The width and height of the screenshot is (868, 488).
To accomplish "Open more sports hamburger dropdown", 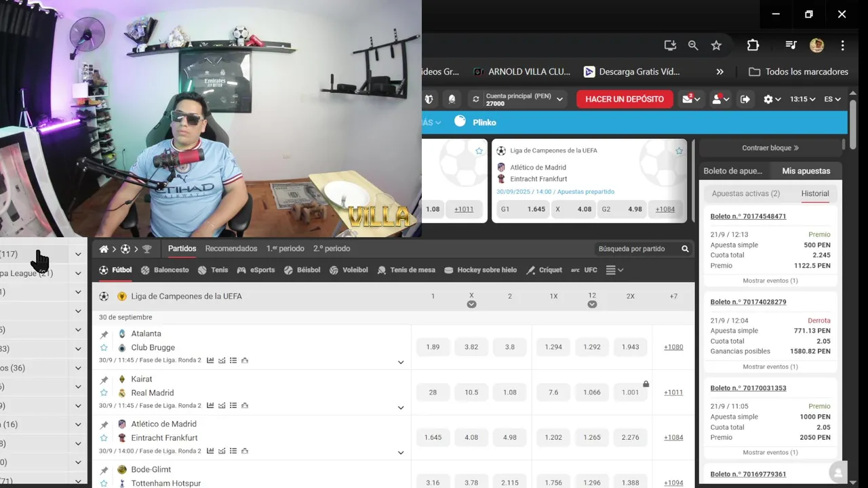I will [614, 270].
